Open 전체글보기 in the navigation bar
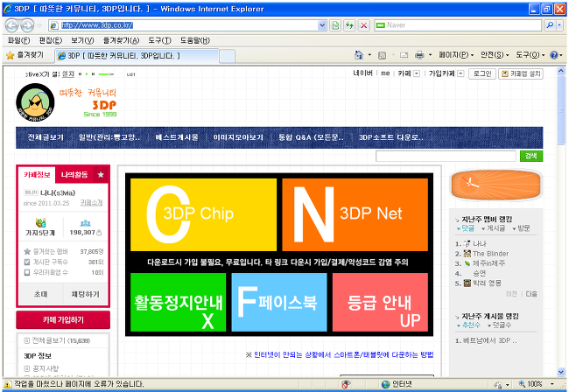This screenshot has width=569, height=392. (x=46, y=137)
